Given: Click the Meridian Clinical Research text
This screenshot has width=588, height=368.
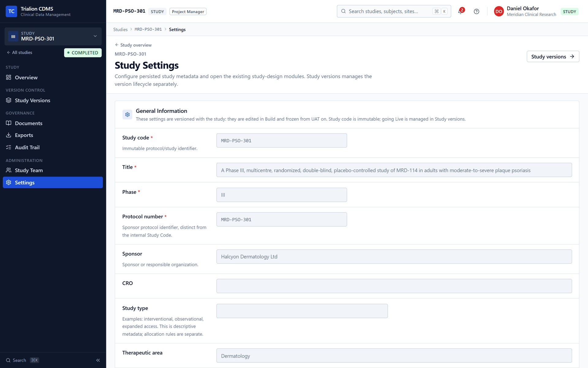Looking at the screenshot, I should point(531,15).
